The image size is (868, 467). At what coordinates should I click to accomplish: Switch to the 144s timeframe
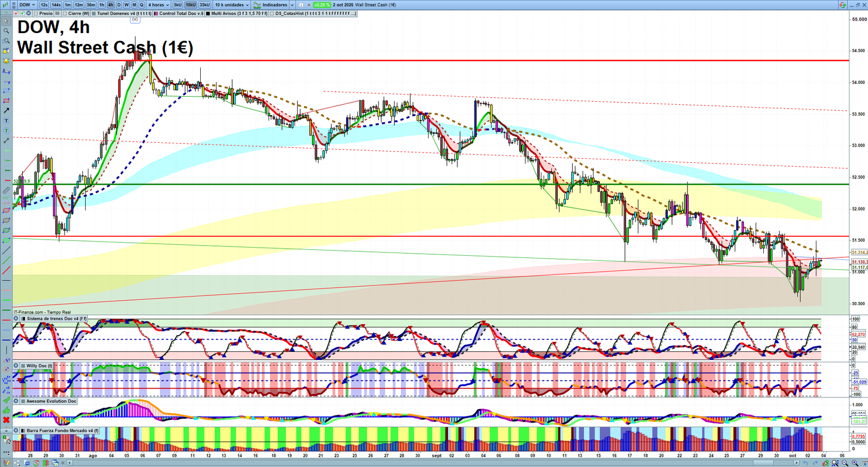56,5
